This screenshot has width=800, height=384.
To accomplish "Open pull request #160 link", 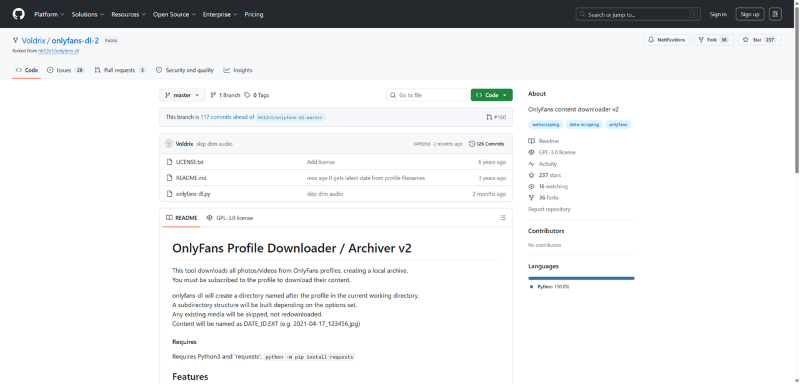I will click(496, 117).
